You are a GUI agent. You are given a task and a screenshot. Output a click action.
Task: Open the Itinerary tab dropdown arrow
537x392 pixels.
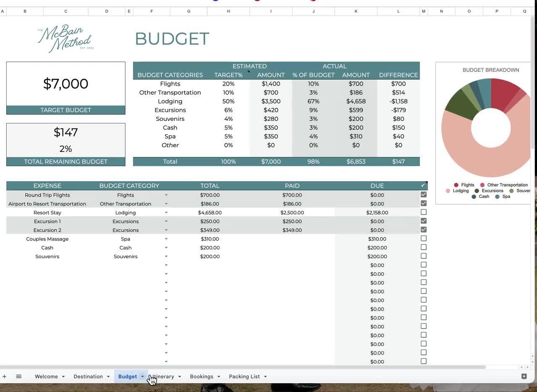pyautogui.click(x=179, y=376)
